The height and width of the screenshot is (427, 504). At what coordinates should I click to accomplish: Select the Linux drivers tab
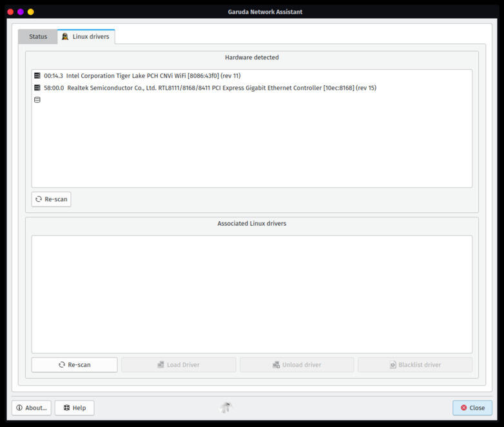point(86,37)
